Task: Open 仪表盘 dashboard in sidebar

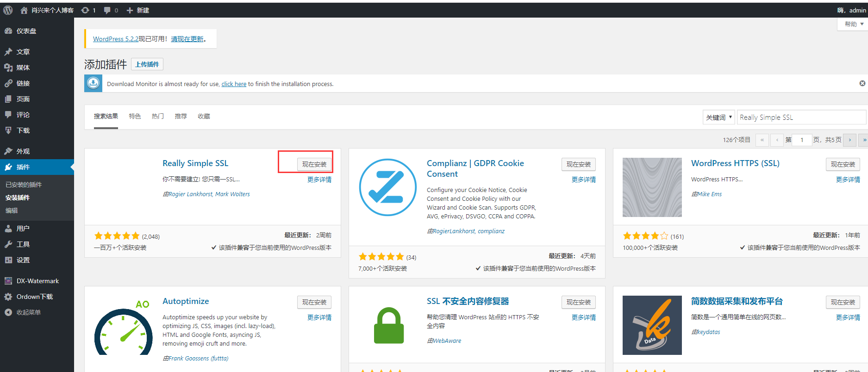Action: [x=37, y=31]
